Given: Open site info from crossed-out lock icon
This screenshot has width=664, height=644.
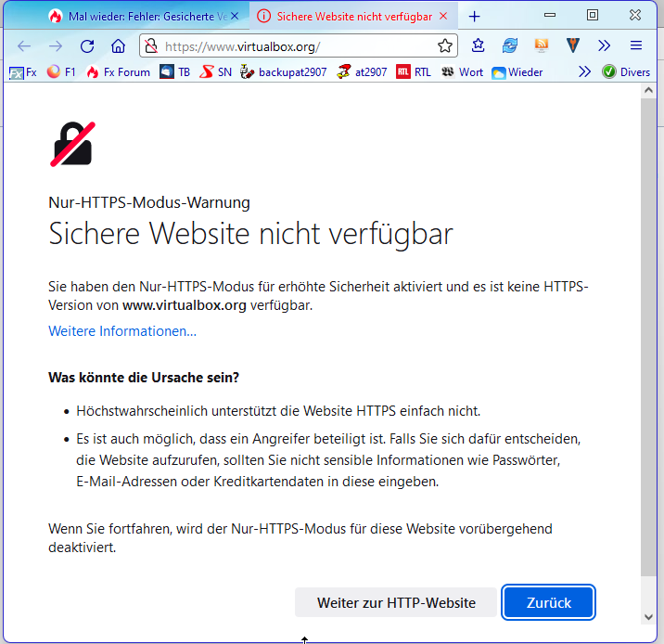Looking at the screenshot, I should pos(151,45).
